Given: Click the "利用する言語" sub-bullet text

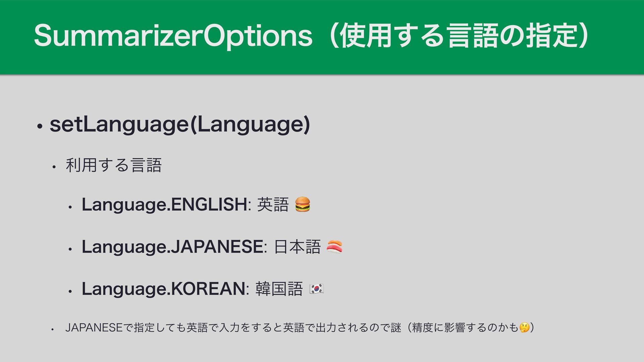Looking at the screenshot, I should click(x=114, y=165).
